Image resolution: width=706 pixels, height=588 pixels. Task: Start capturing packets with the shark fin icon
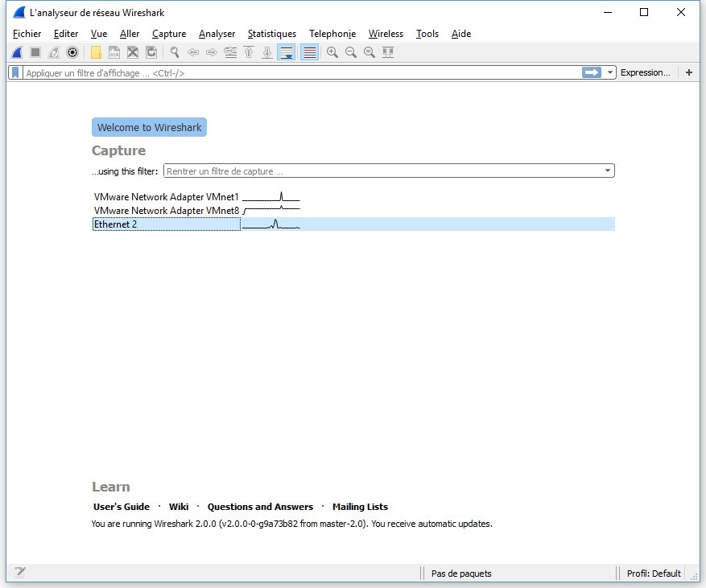tap(17, 52)
